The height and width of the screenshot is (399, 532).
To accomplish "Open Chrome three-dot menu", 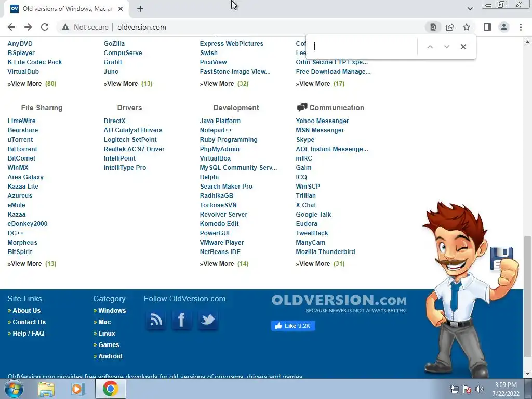I will 521,27.
